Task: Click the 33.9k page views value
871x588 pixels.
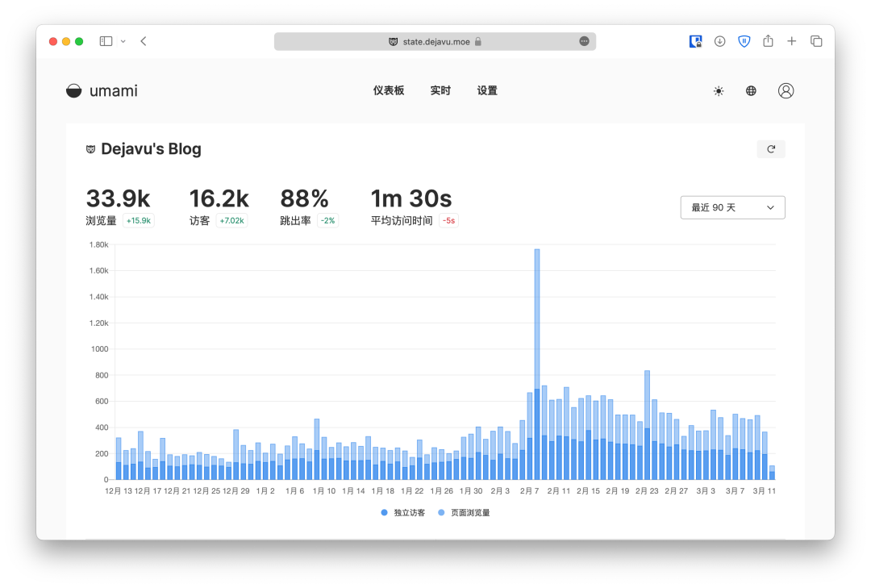Action: point(119,198)
